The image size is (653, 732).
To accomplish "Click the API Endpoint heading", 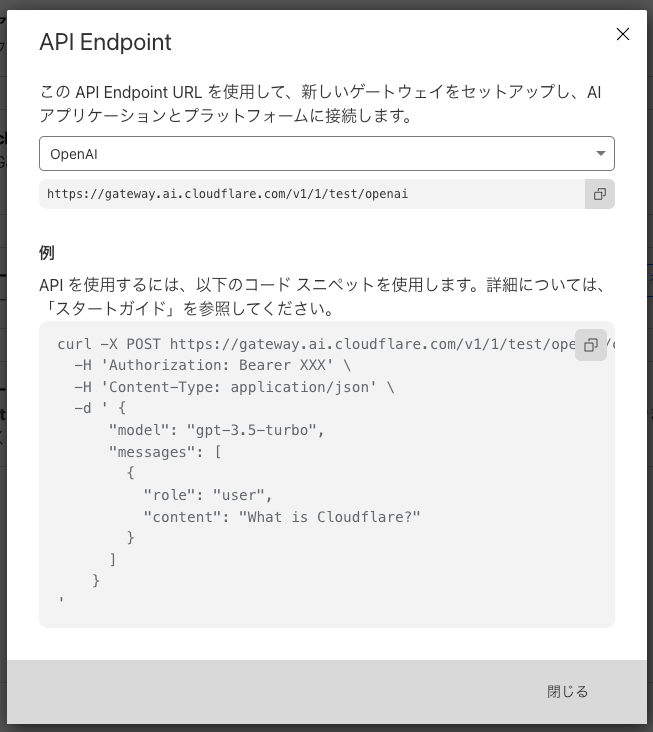I will point(105,42).
